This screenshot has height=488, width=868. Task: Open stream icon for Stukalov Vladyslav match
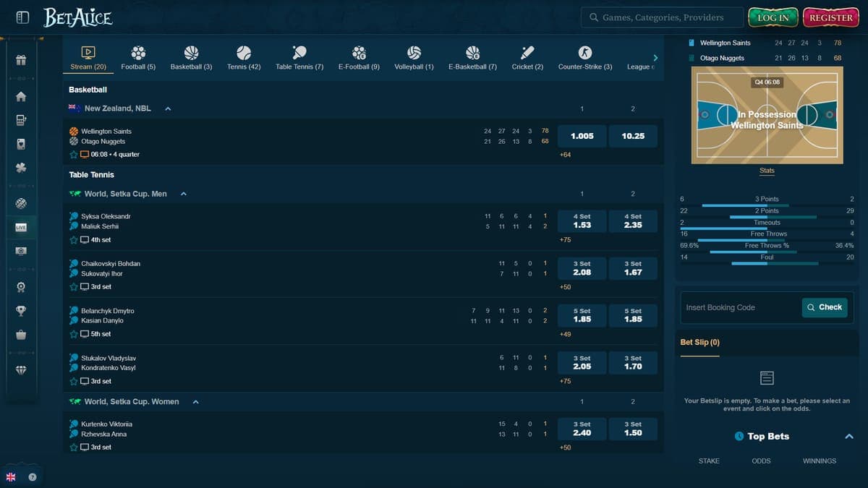click(x=85, y=381)
